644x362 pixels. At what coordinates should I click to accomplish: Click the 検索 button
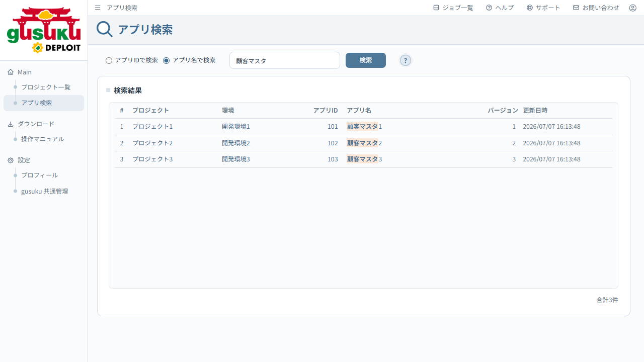click(366, 60)
